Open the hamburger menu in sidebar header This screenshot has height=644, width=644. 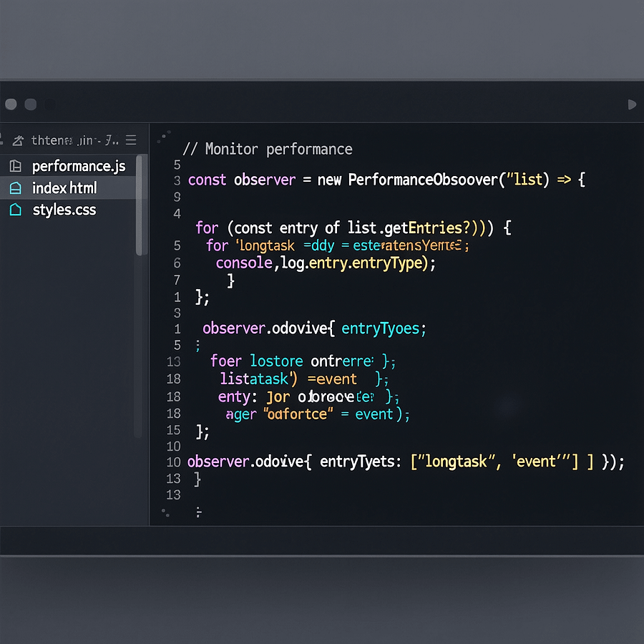[x=131, y=140]
